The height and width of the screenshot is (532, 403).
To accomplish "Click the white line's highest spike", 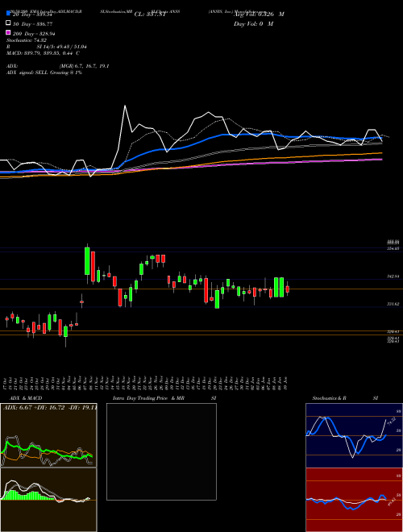I will (x=125, y=106).
